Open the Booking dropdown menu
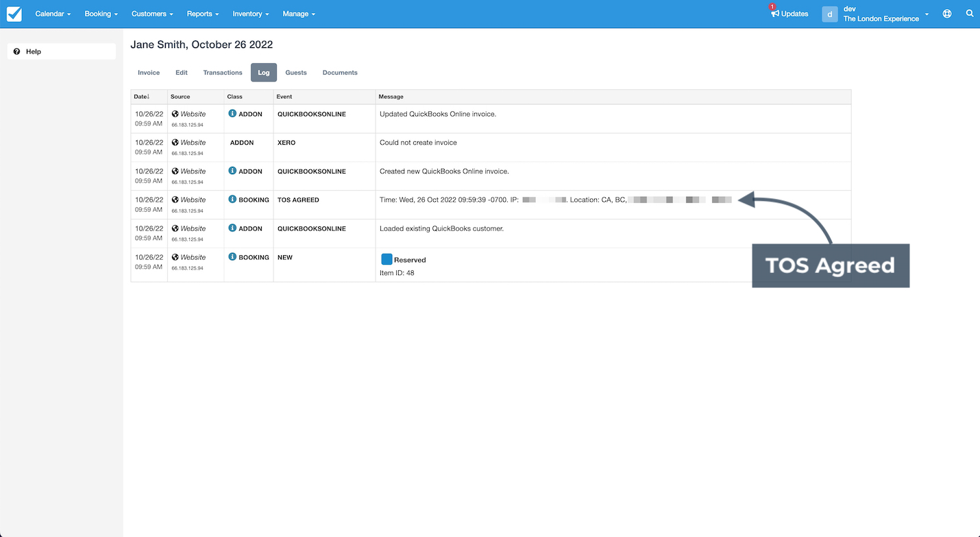This screenshot has height=537, width=980. [101, 14]
